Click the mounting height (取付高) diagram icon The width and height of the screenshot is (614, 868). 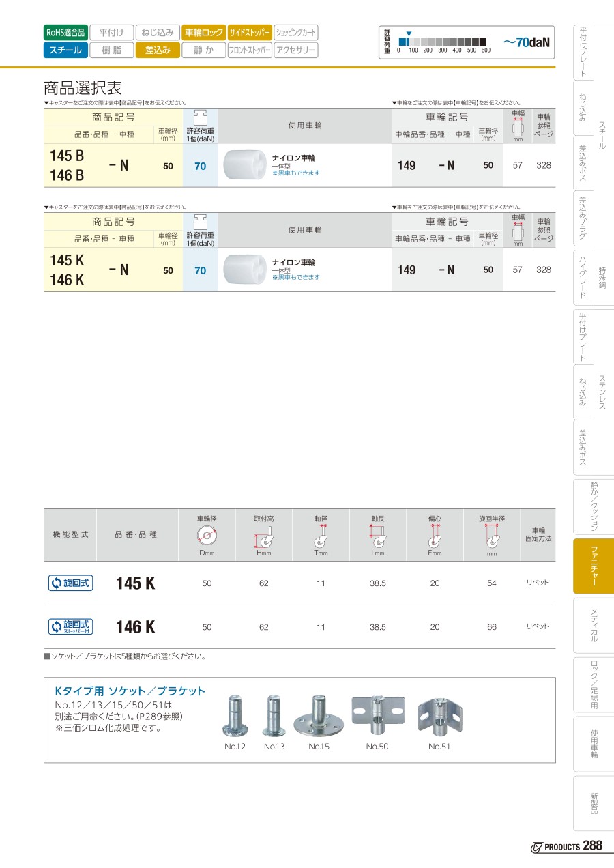[264, 536]
